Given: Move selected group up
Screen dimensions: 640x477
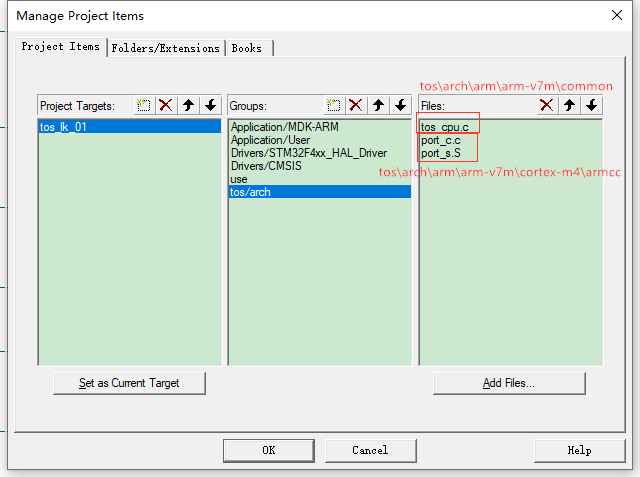Looking at the screenshot, I should click(378, 105).
